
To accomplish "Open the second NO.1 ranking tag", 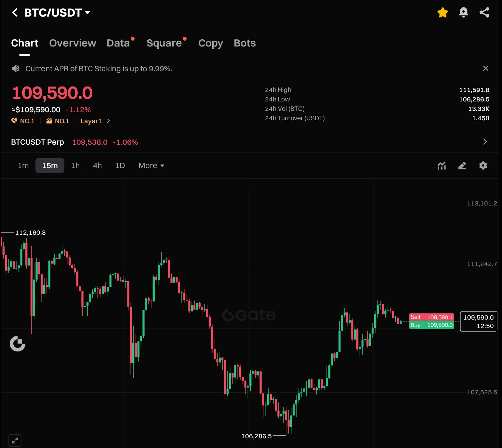I will tap(58, 121).
